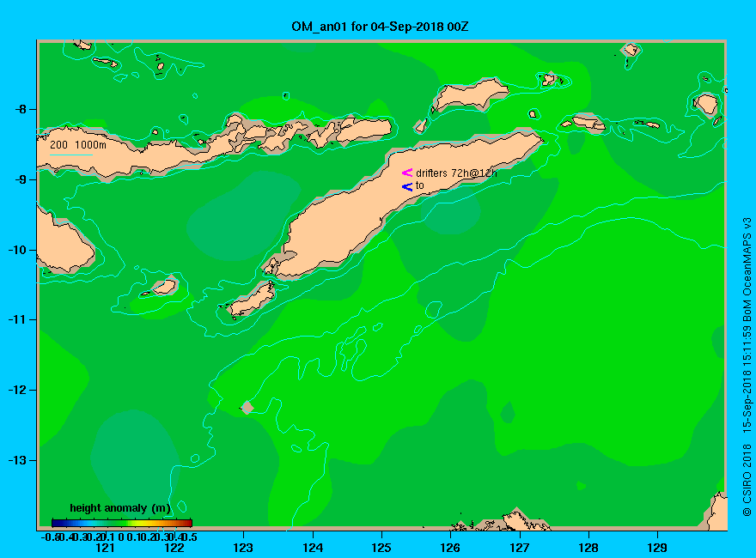This screenshot has width=756, height=558.
Task: Click latitude label '-12'
Action: (17, 390)
